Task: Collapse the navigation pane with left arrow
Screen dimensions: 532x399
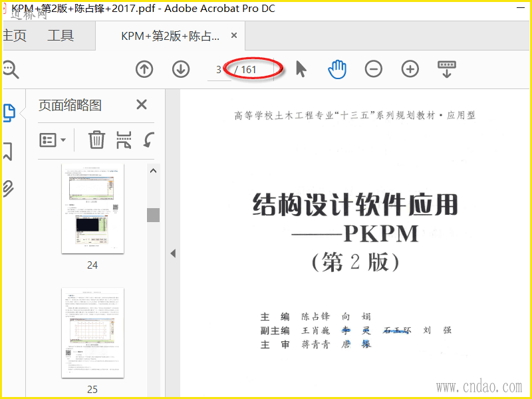Action: point(173,253)
